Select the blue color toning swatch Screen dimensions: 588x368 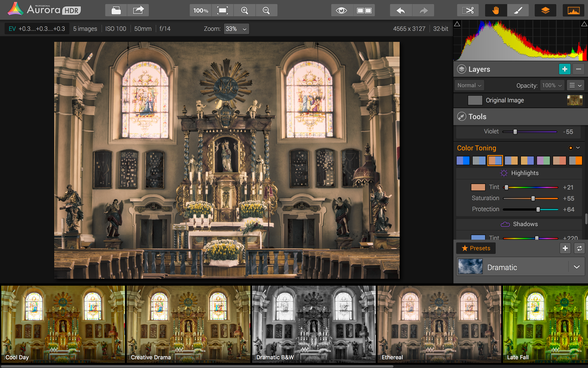point(463,160)
